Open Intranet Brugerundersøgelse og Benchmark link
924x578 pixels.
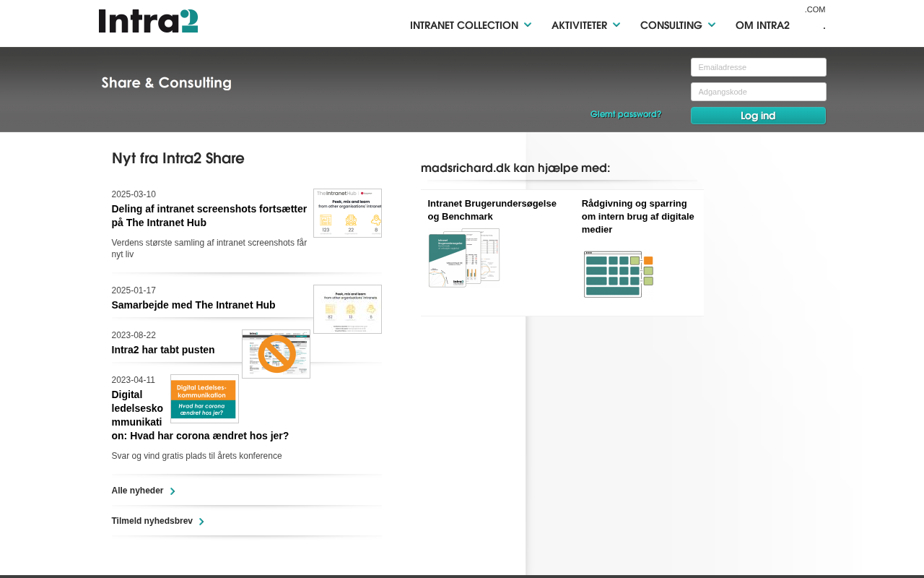point(492,210)
